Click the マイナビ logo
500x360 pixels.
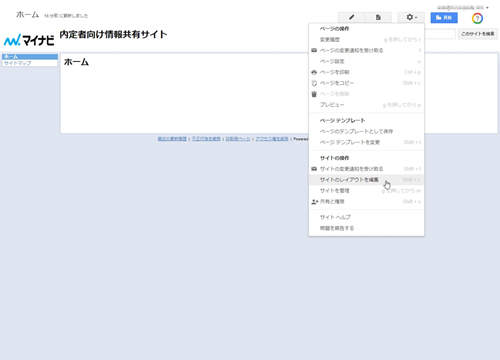[x=29, y=40]
